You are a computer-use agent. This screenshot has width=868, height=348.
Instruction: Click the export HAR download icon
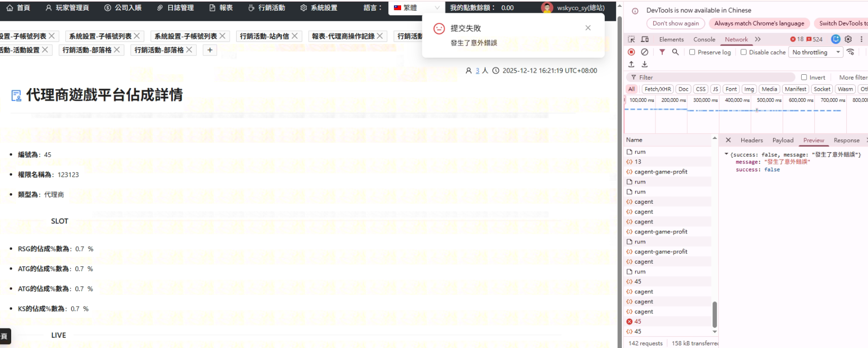[645, 64]
